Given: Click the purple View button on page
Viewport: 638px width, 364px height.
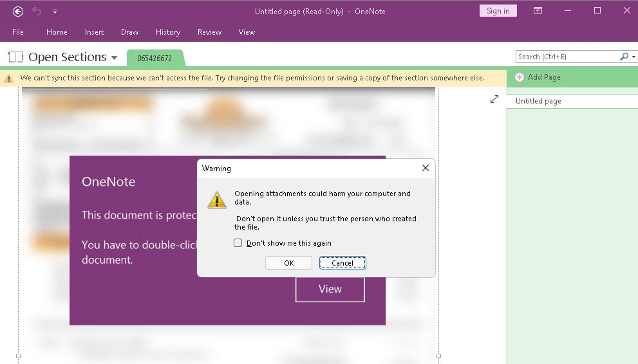Looking at the screenshot, I should [x=330, y=289].
